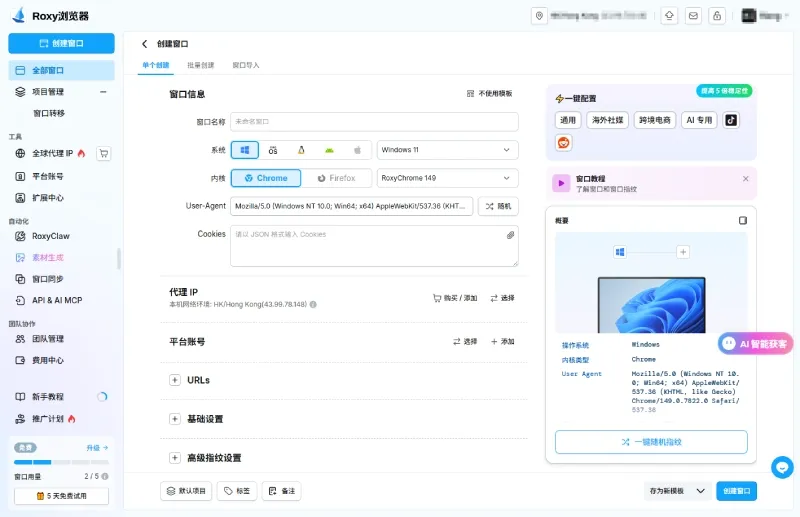The height and width of the screenshot is (517, 800).
Task: Select the TikTok preset icon
Action: (x=731, y=120)
